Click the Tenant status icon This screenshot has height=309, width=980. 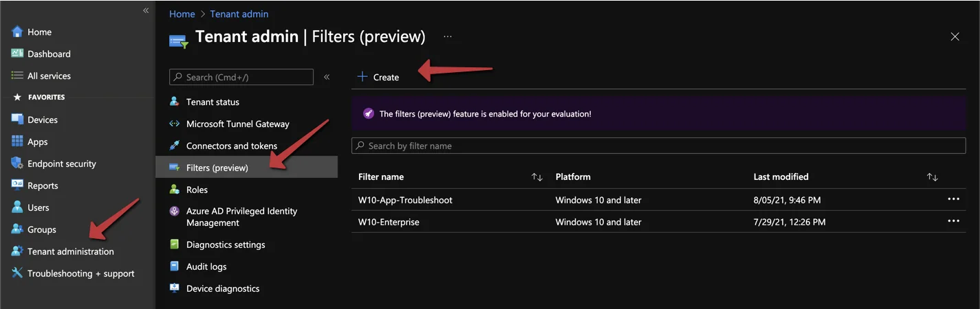175,102
